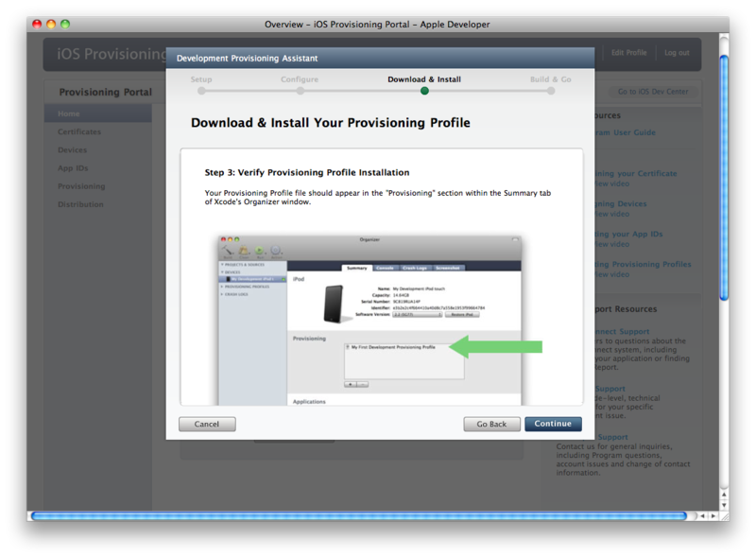Open the Program User Guide link
This screenshot has width=756, height=558.
[625, 132]
